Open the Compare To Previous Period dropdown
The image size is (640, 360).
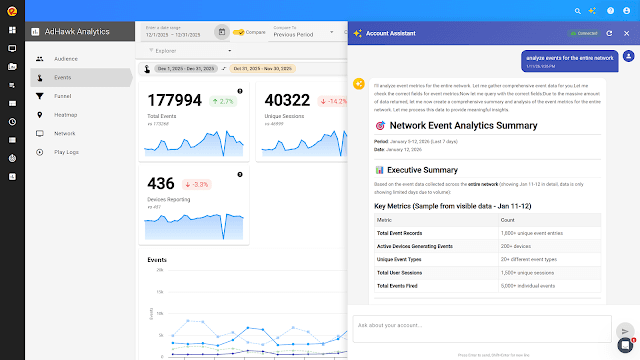tap(304, 32)
